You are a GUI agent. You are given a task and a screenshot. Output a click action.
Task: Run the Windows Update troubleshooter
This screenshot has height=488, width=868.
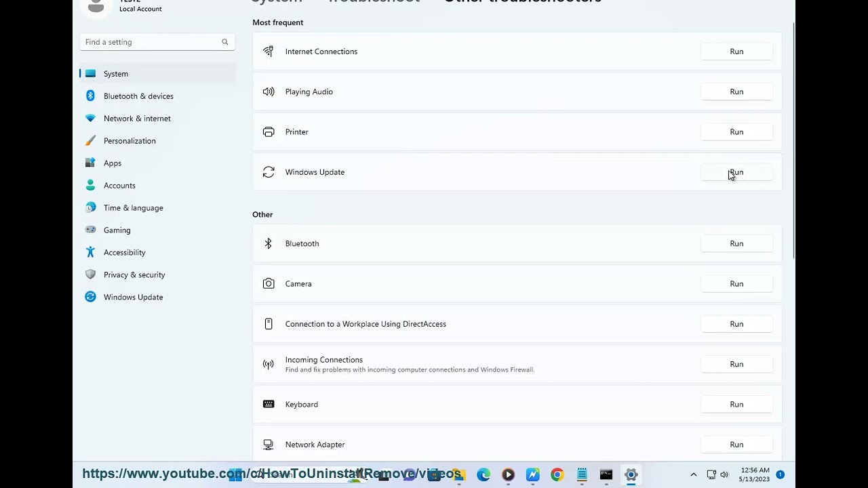point(736,172)
